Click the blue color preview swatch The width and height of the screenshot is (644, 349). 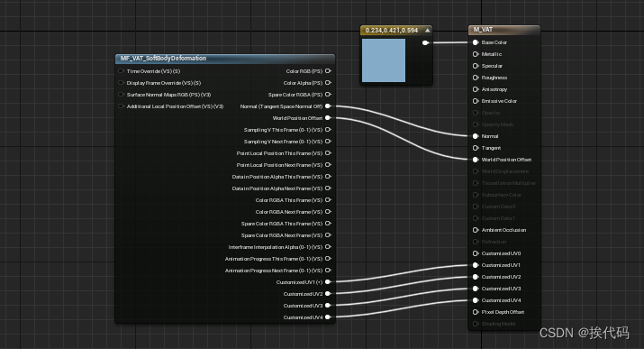pos(384,60)
